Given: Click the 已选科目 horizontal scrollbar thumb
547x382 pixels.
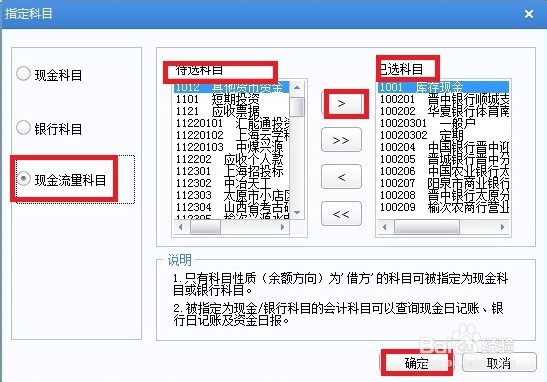Looking at the screenshot, I should coord(427,227).
